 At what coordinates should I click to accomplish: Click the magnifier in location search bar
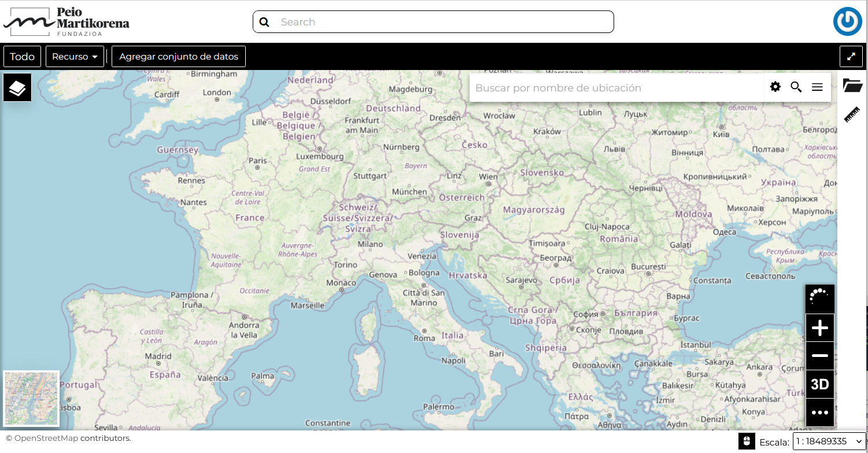click(x=796, y=87)
